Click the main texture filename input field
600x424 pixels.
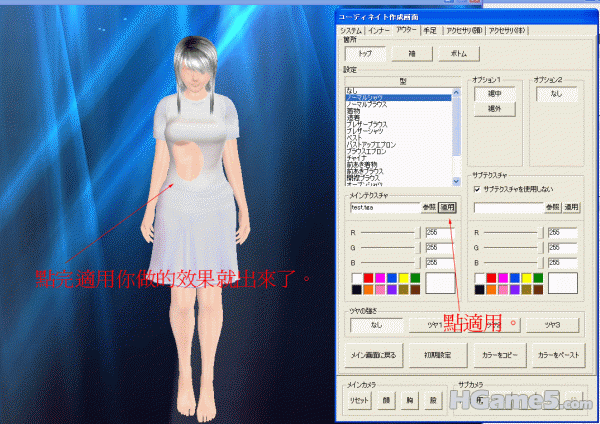pos(381,207)
